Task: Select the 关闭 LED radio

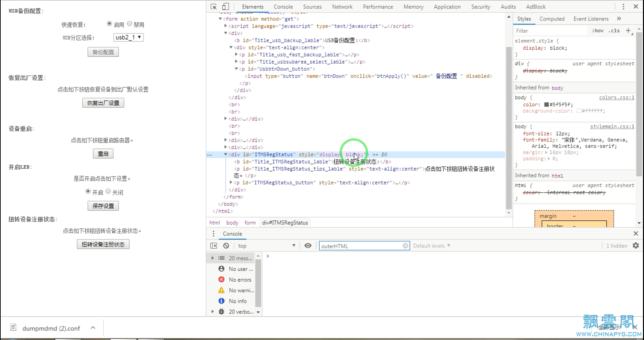Action: tap(108, 191)
